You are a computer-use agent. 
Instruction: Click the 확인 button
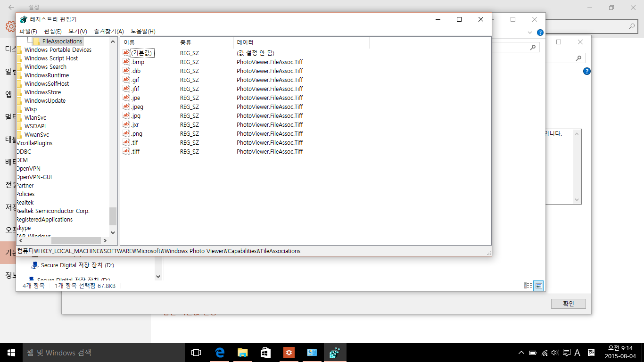point(568,304)
